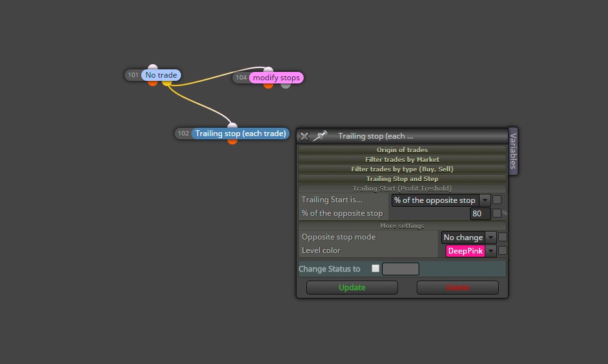The image size is (608, 364).
Task: Tick the checkbox beside the 80 percent field
Action: (x=496, y=213)
